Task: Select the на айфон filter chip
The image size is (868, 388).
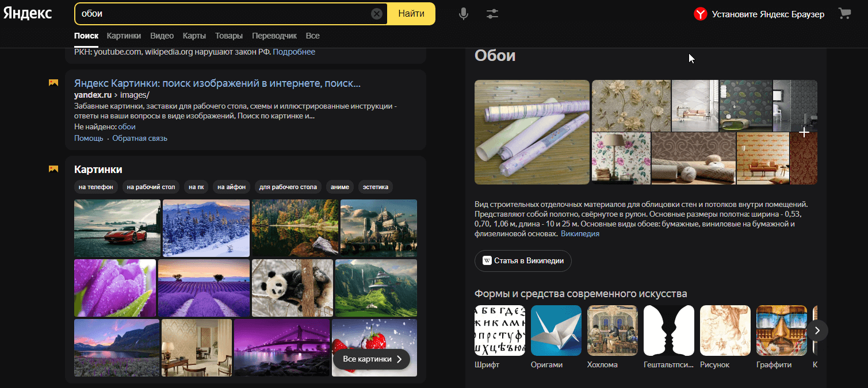Action: [x=232, y=187]
